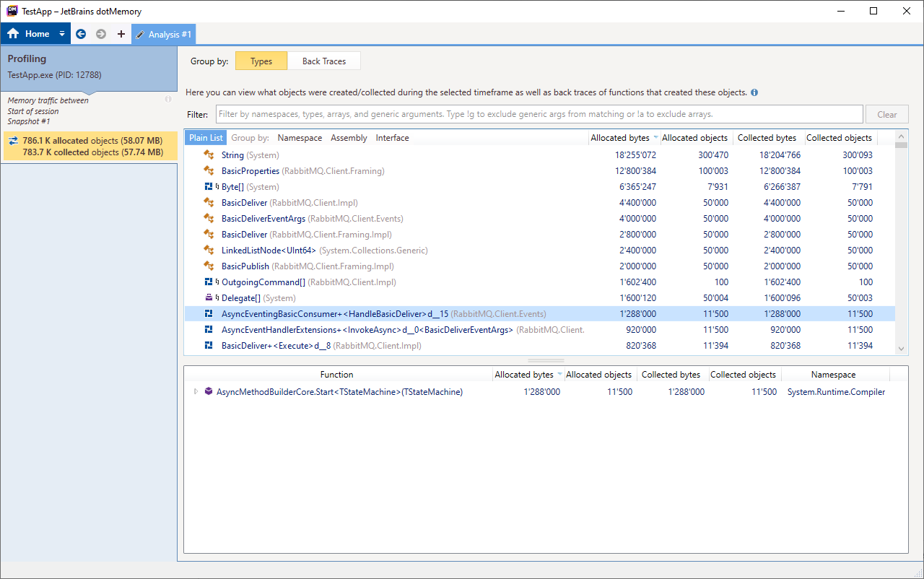Viewport: 924px width, 579px height.
Task: Click the dotMemory app icon in title bar
Action: (x=12, y=11)
